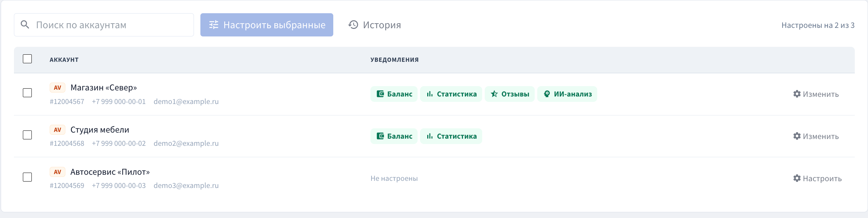
Task: Click AV badge next to Магазин «Север»
Action: click(x=58, y=88)
